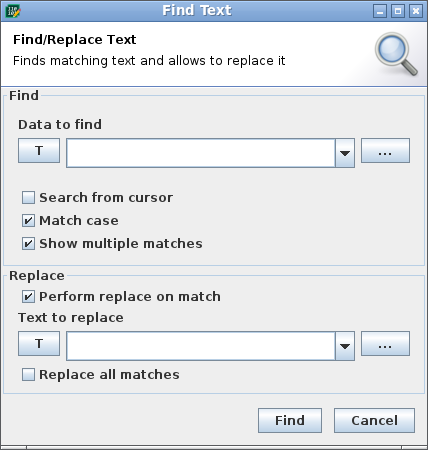Enable the Search from cursor checkbox
This screenshot has height=450, width=428.
pyautogui.click(x=28, y=198)
